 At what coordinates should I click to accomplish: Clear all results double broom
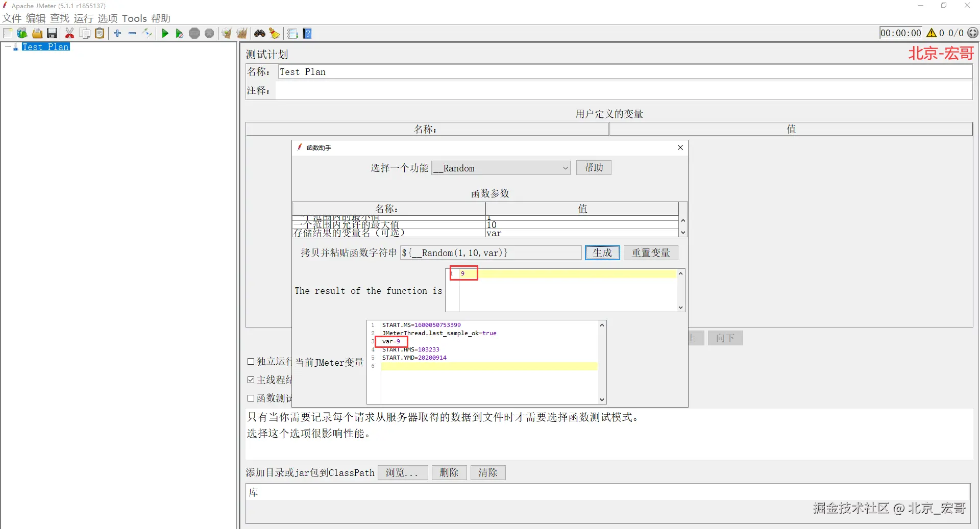click(242, 33)
